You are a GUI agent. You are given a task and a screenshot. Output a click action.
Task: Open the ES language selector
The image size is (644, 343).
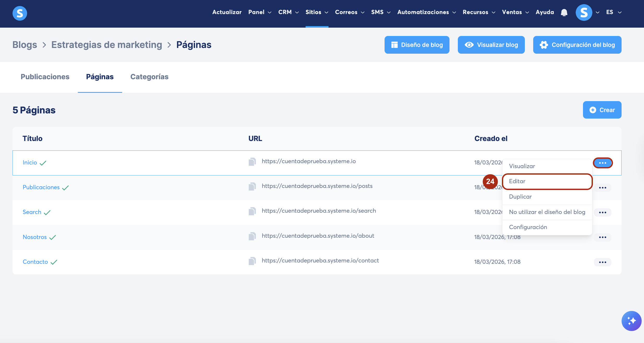point(613,12)
